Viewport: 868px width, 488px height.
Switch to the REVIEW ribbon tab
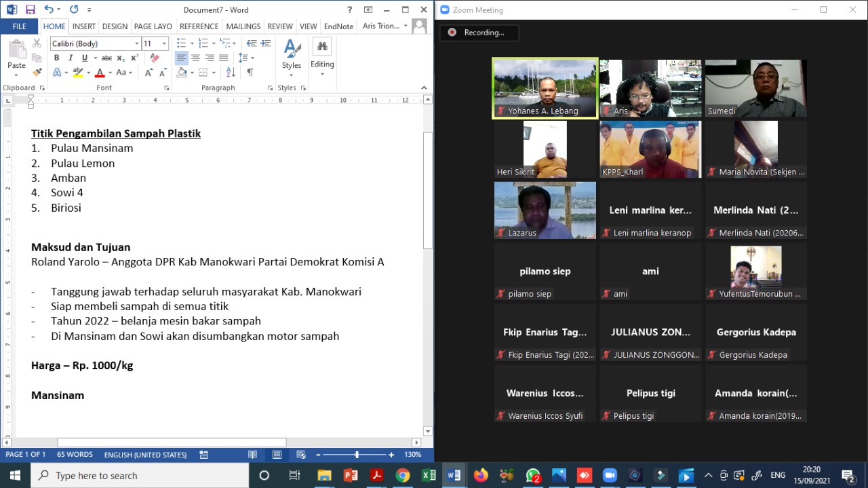tap(280, 26)
